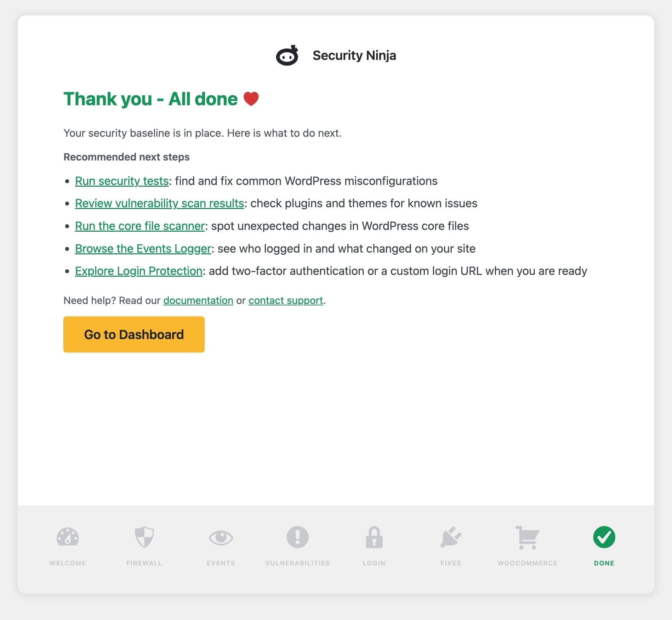Open the documentation link

(x=198, y=300)
